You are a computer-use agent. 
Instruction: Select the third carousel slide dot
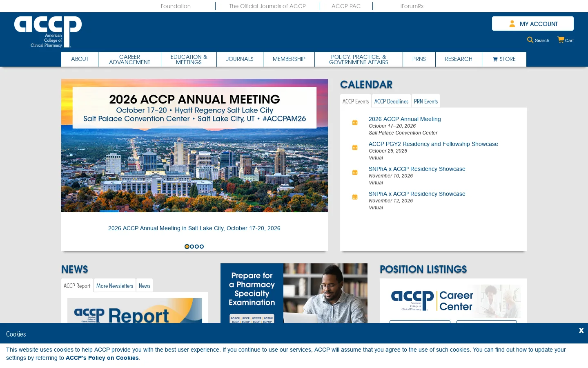coord(197,247)
